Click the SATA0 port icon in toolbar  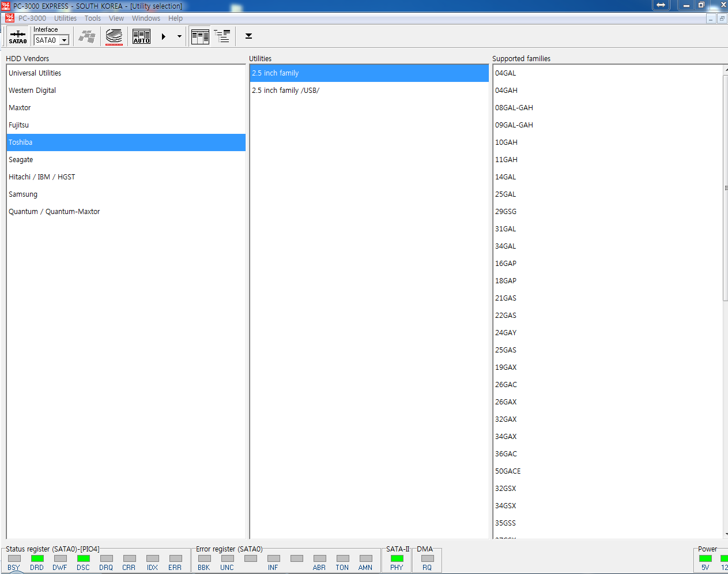18,36
